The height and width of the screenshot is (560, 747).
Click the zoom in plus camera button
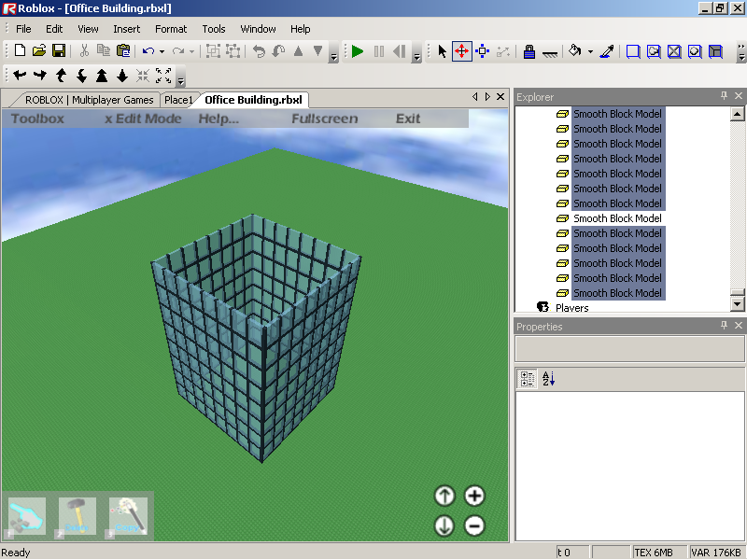[474, 496]
